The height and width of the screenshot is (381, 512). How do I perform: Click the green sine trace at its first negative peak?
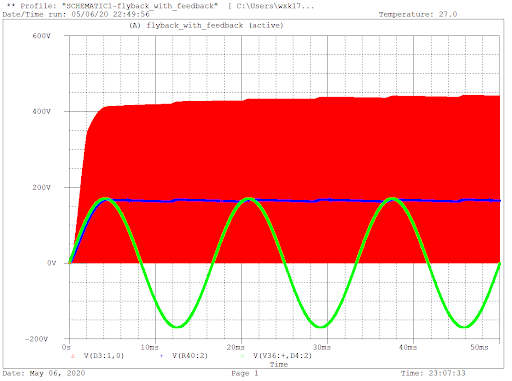178,326
